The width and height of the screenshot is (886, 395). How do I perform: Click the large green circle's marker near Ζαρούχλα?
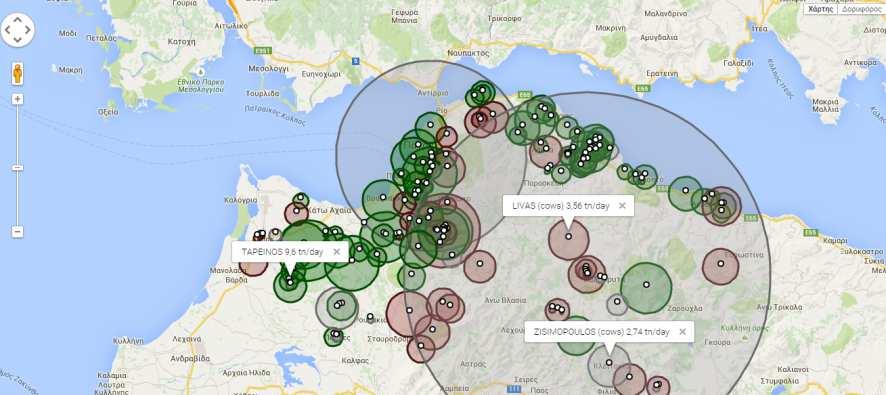coord(646,284)
